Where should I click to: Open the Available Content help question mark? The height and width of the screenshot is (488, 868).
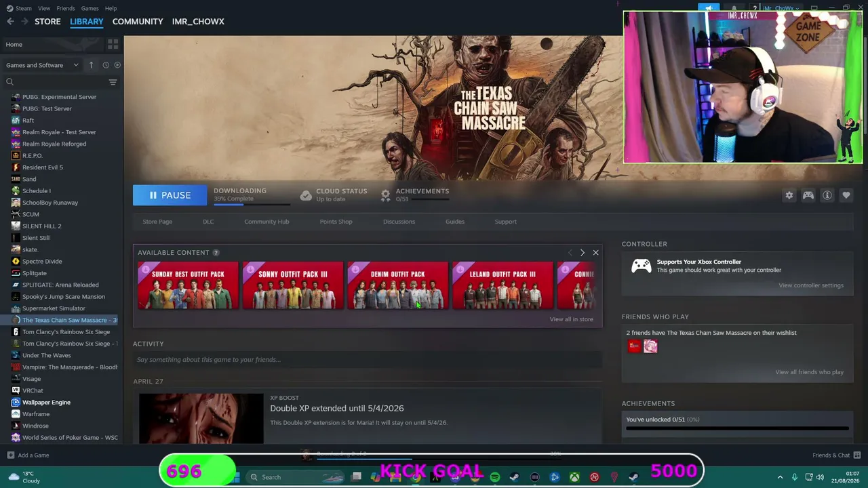pyautogui.click(x=216, y=253)
